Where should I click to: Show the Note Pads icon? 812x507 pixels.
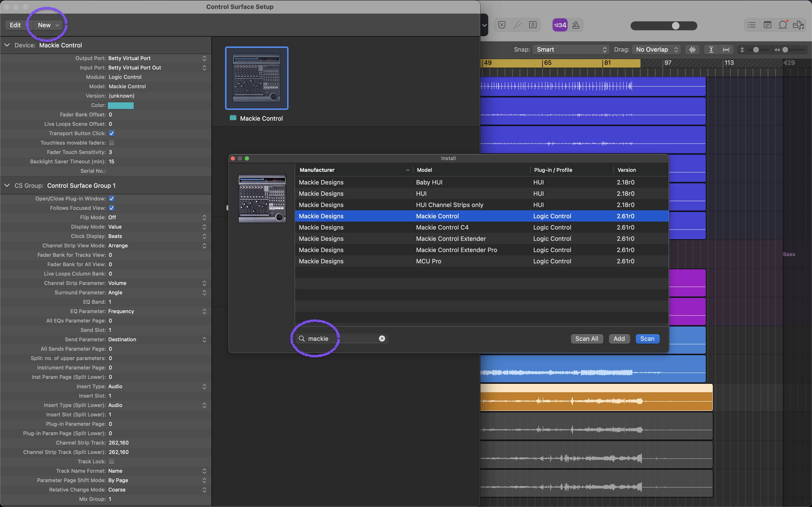[767, 25]
